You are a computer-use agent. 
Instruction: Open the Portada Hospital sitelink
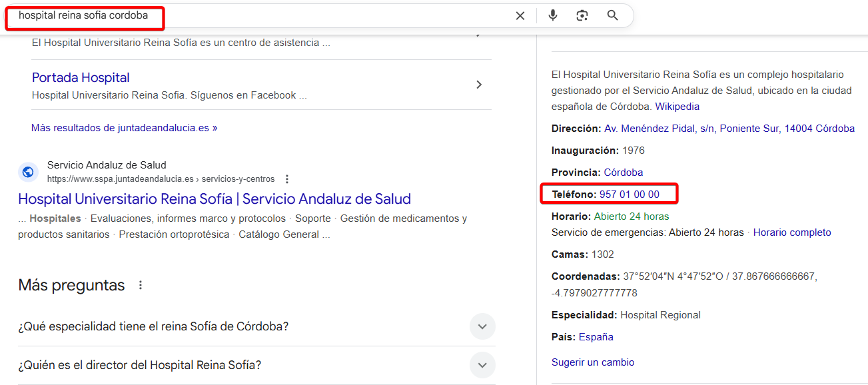(81, 78)
